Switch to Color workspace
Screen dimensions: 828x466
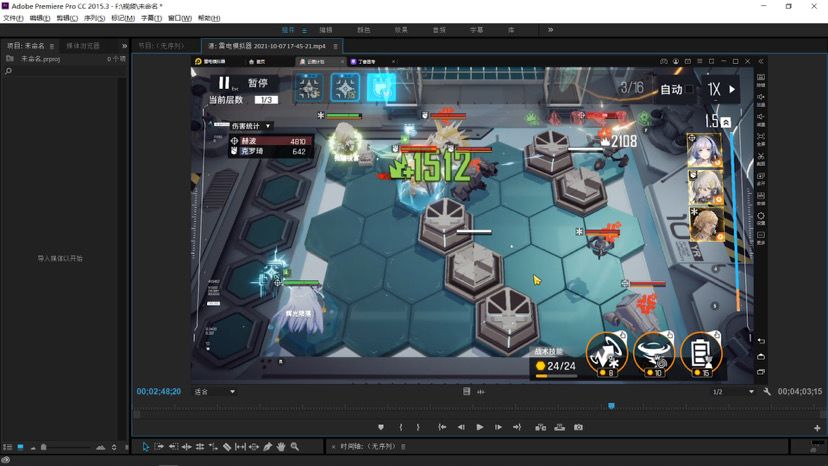(x=364, y=30)
